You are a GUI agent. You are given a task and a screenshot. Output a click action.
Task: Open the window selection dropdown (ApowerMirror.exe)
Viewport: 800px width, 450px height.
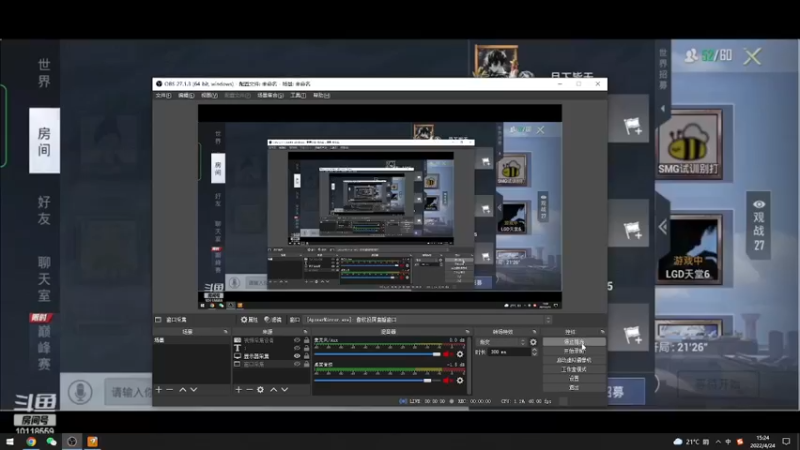coord(429,320)
